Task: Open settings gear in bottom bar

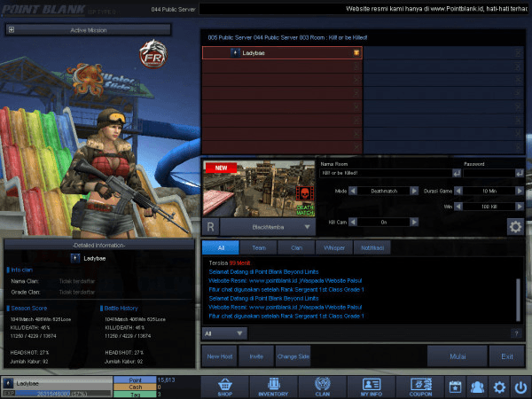Action: coord(499,387)
